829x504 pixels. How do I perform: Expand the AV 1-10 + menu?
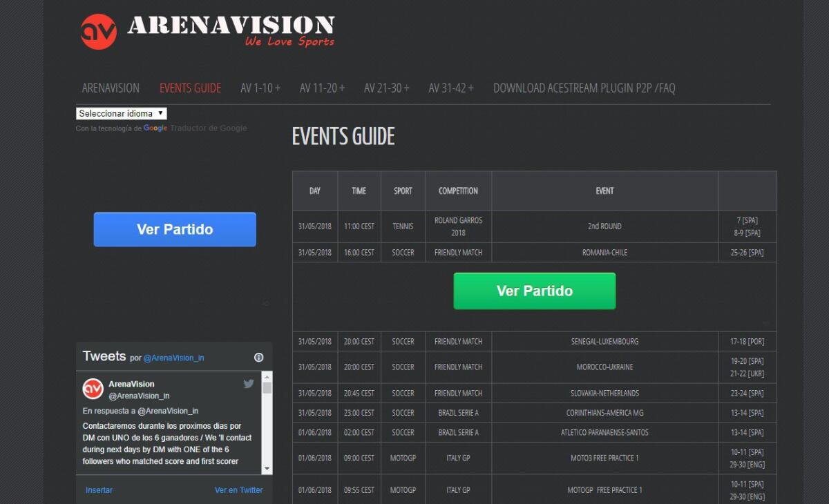click(260, 88)
